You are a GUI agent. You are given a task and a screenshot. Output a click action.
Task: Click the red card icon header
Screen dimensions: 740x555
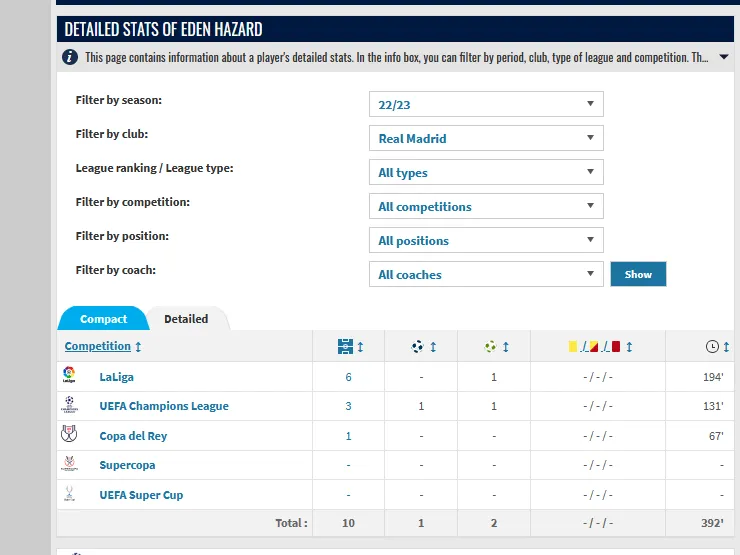coord(616,347)
